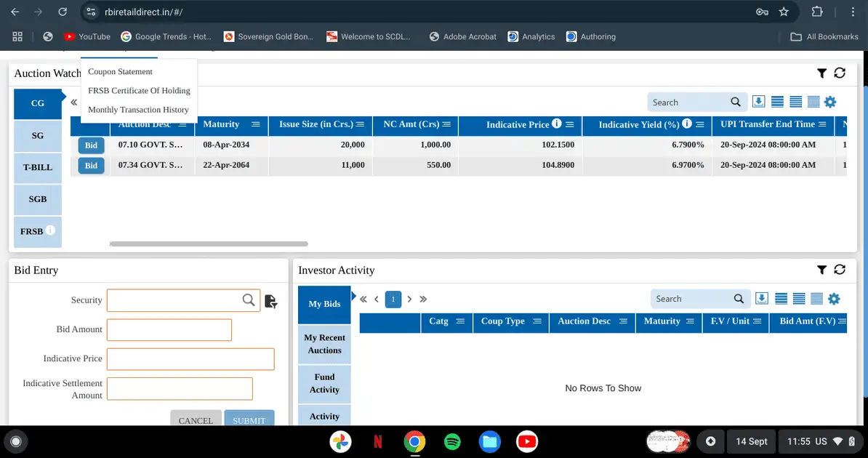868x458 pixels.
Task: Cancel the current bid entry
Action: coord(196,419)
